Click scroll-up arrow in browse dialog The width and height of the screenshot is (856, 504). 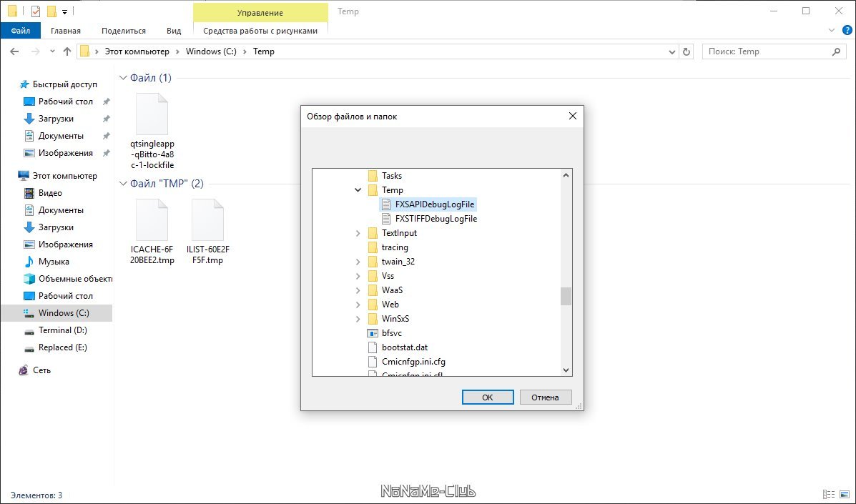click(x=566, y=175)
